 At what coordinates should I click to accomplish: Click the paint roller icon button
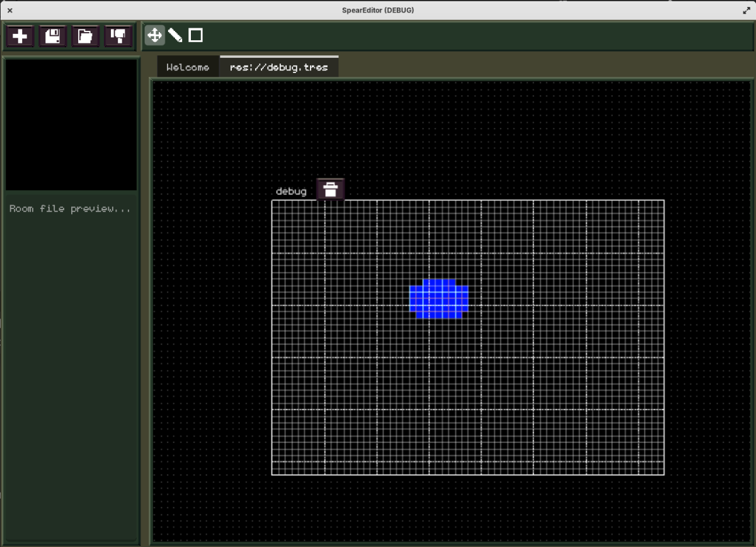(118, 36)
